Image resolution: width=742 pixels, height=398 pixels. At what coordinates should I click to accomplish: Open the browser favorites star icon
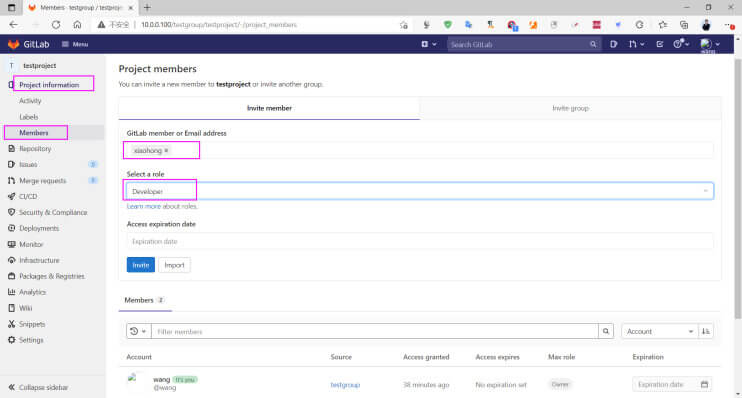coord(662,25)
